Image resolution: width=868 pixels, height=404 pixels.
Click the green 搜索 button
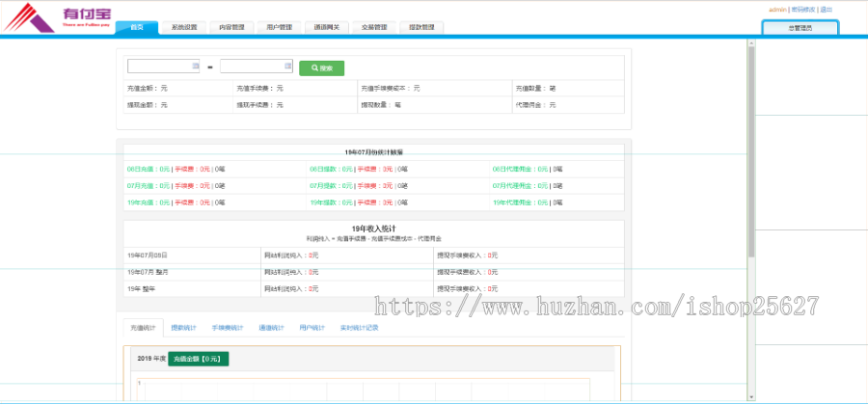321,68
